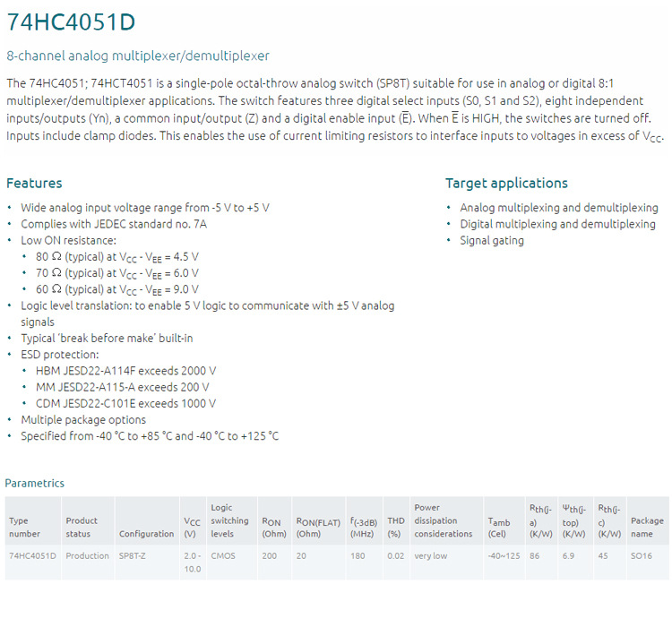Click 'Digital multiplexing and demultiplexing' application
Image resolution: width=672 pixels, height=627 pixels.
click(558, 224)
